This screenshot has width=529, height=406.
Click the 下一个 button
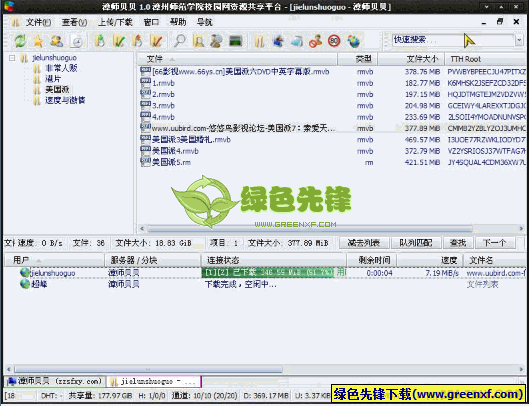tap(495, 243)
